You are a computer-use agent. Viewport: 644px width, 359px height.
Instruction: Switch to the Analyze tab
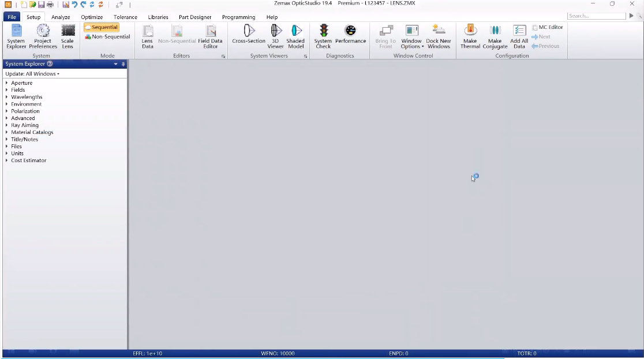[x=61, y=17]
